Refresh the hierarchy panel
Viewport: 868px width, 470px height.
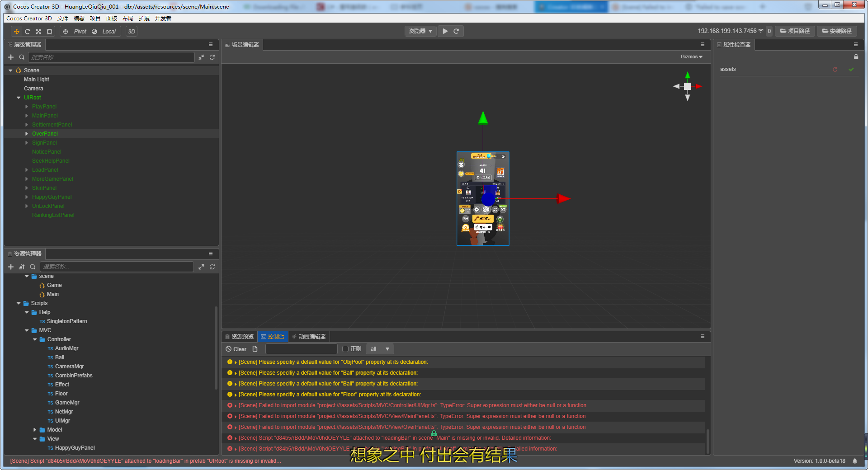point(212,57)
